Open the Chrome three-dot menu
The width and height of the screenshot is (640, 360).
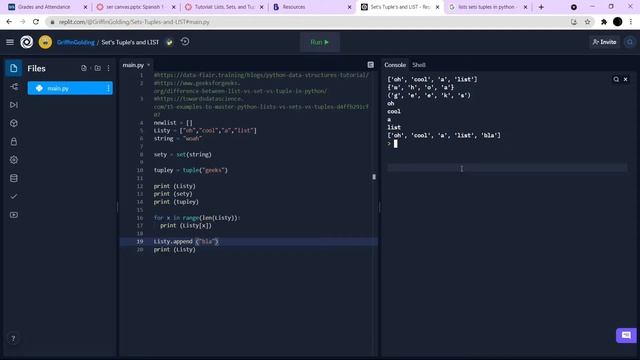tap(631, 22)
